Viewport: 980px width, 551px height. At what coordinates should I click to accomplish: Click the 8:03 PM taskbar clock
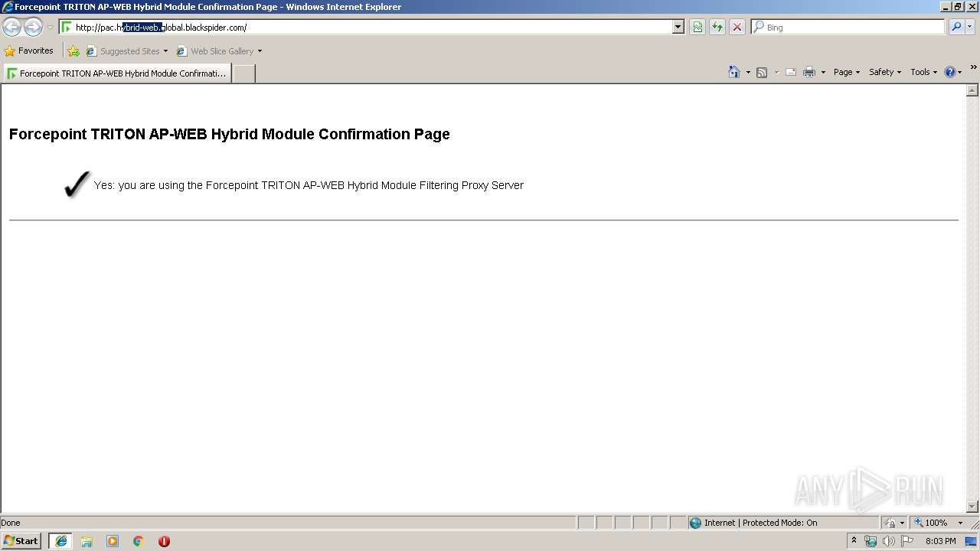[940, 541]
